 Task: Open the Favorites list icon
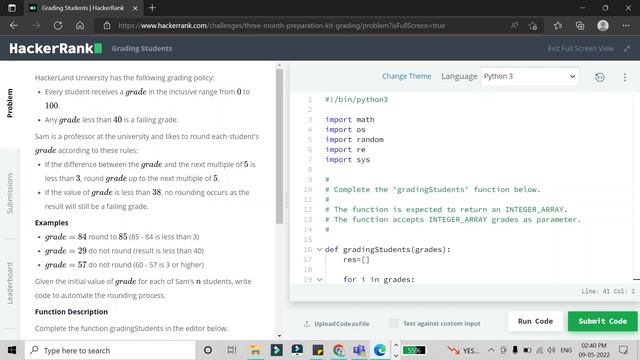click(558, 26)
